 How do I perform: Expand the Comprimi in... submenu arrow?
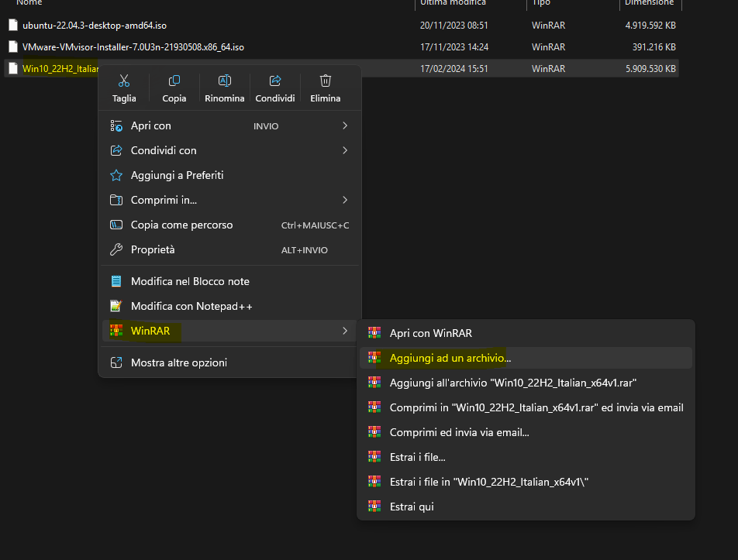click(345, 200)
